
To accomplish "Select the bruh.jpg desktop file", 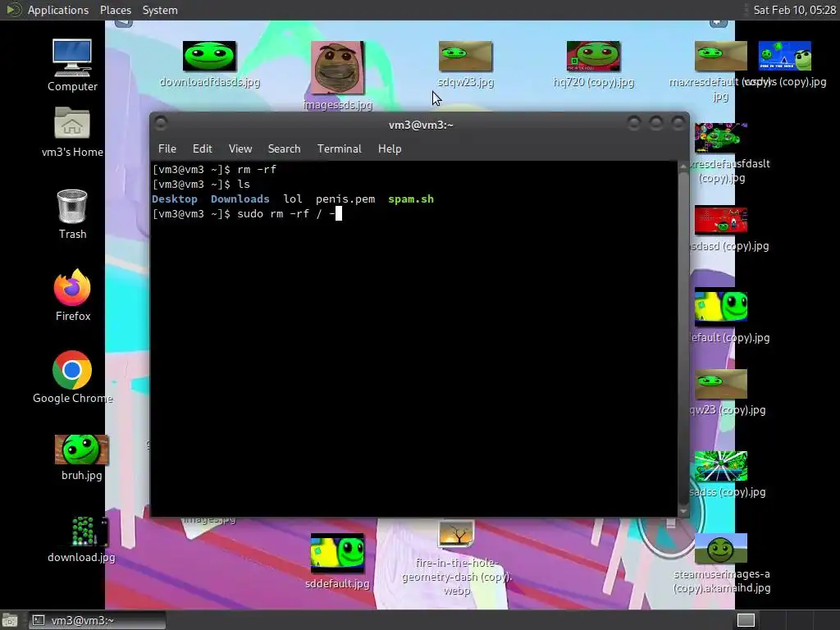I will pyautogui.click(x=81, y=458).
